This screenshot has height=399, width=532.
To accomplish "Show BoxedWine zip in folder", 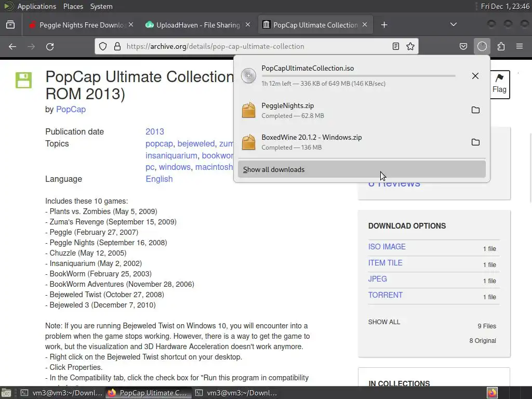I will [475, 142].
